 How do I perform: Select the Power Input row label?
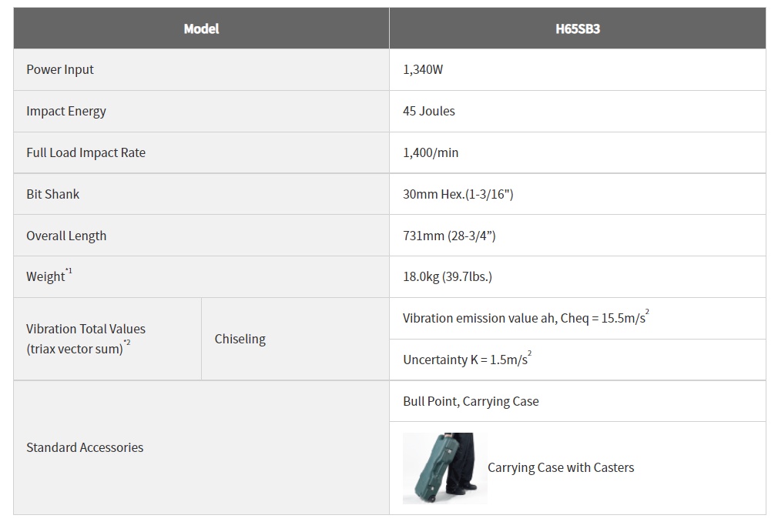point(60,69)
